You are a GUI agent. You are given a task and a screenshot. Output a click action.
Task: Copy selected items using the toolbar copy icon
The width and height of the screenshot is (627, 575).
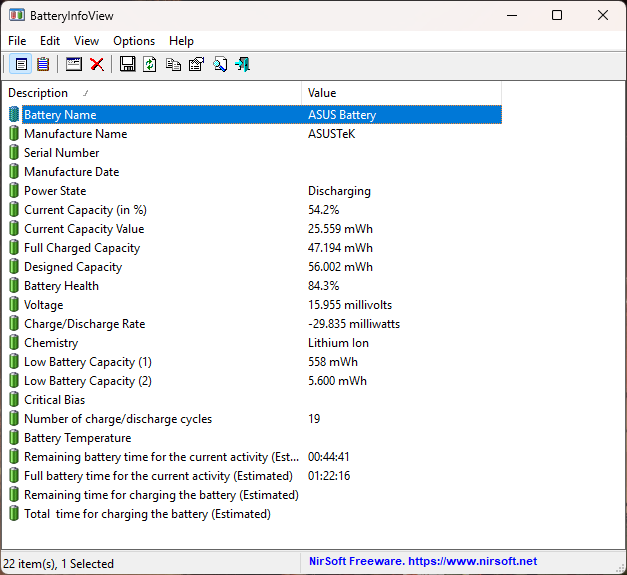point(173,64)
